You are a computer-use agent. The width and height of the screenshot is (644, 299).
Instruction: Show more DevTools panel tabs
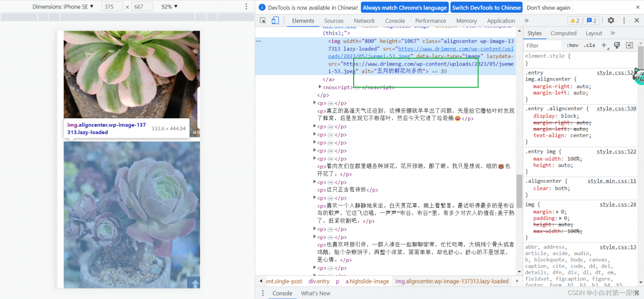click(x=526, y=21)
